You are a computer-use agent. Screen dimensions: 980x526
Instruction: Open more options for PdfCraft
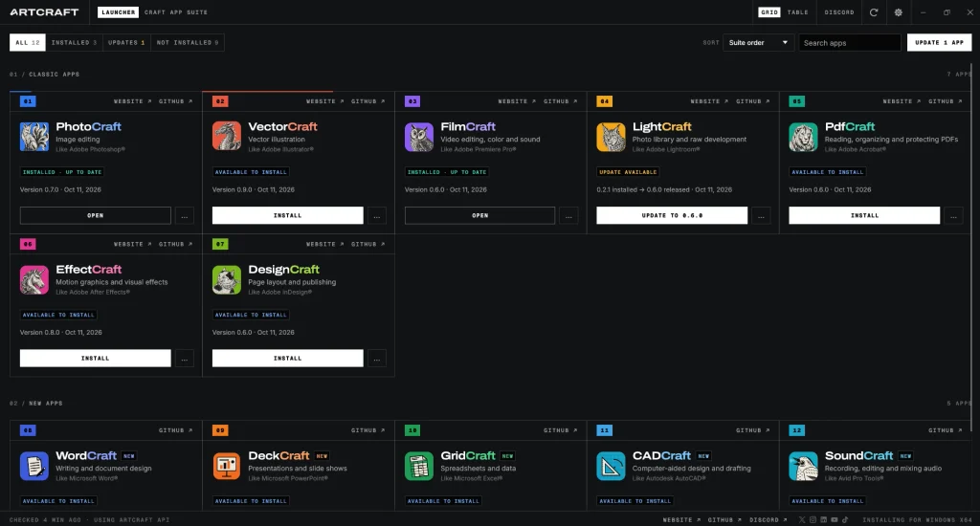click(954, 215)
